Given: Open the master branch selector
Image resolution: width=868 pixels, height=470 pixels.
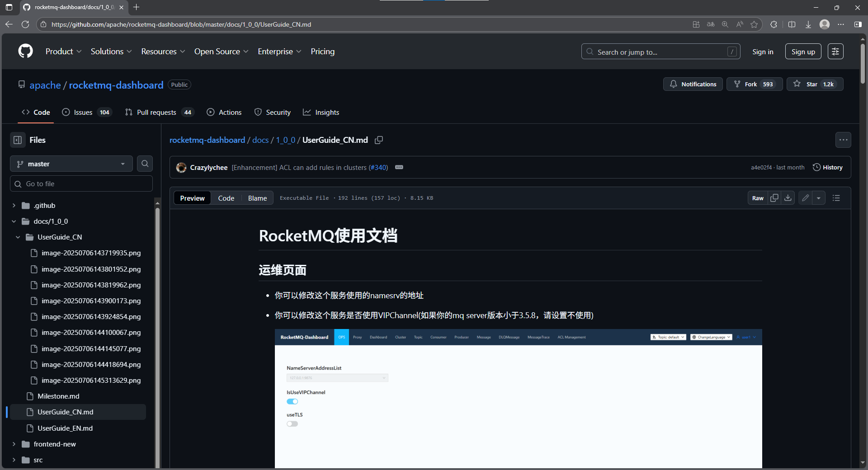Looking at the screenshot, I should (x=71, y=164).
